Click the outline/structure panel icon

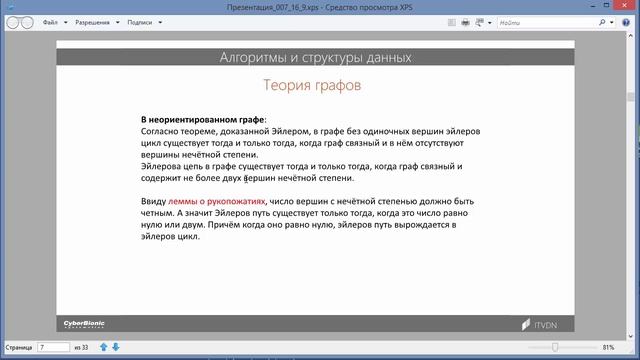pyautogui.click(x=451, y=22)
